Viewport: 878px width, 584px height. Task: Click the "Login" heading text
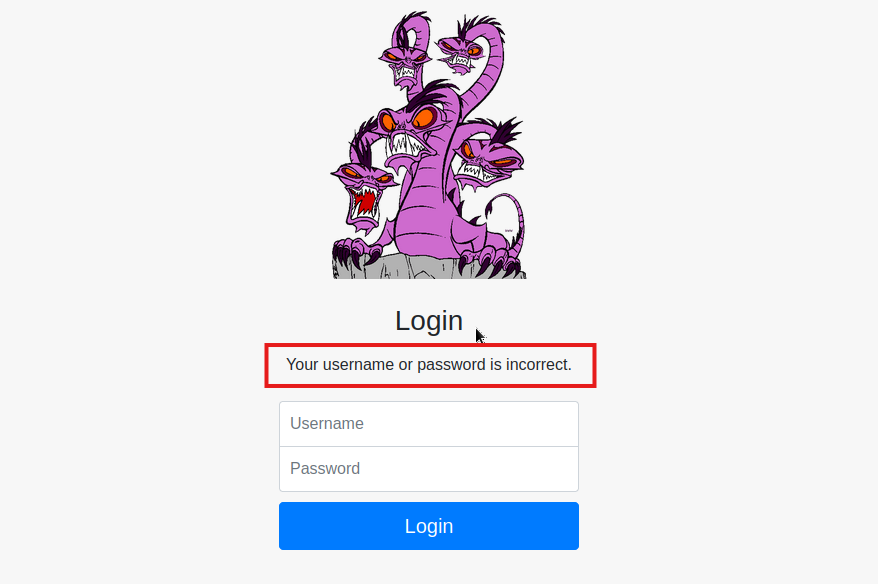(429, 321)
